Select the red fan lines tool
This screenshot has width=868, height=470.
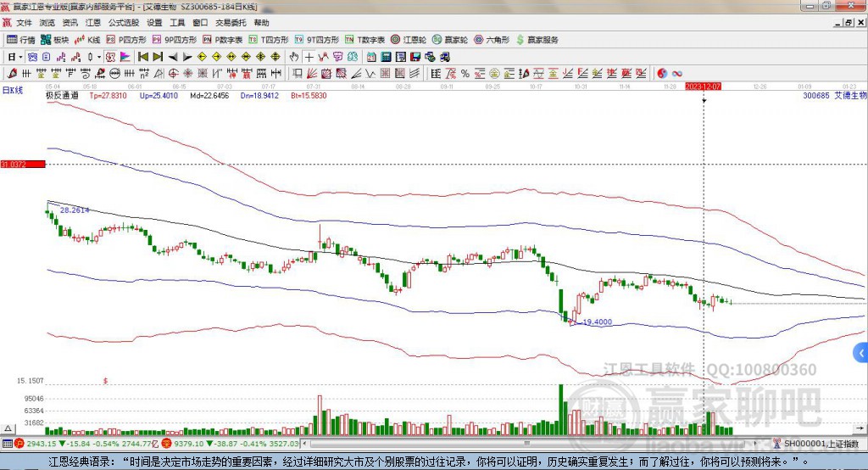tap(312, 74)
